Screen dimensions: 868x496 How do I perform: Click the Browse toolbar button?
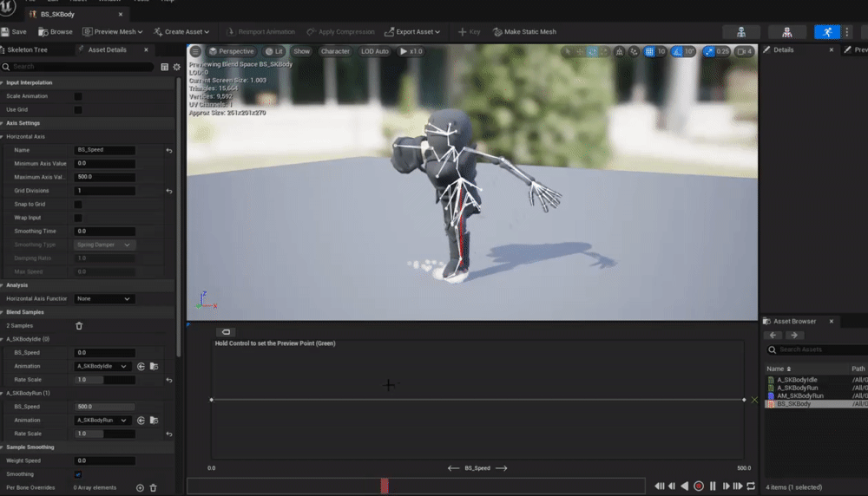click(56, 32)
